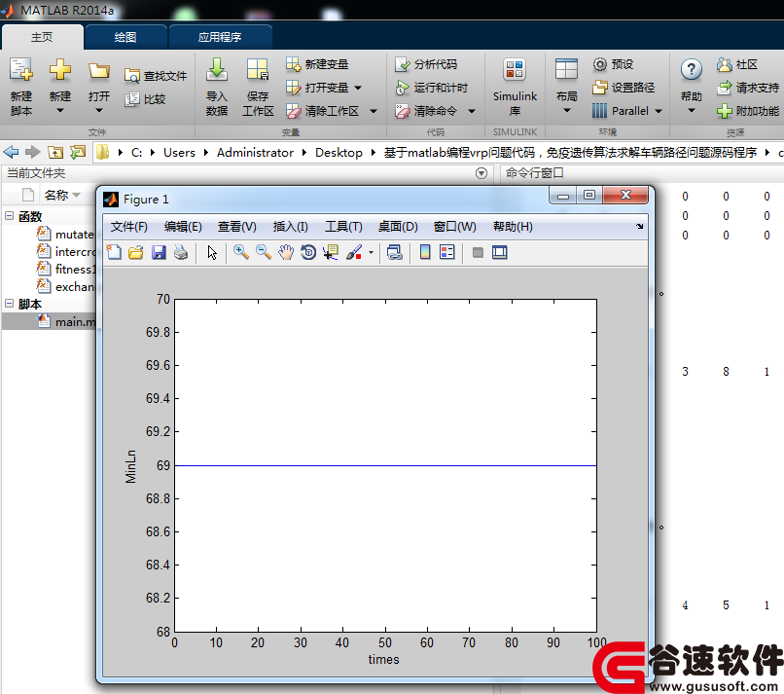This screenshot has height=694, width=784.
Task: Switch to the 主页 tab
Action: click(x=43, y=37)
